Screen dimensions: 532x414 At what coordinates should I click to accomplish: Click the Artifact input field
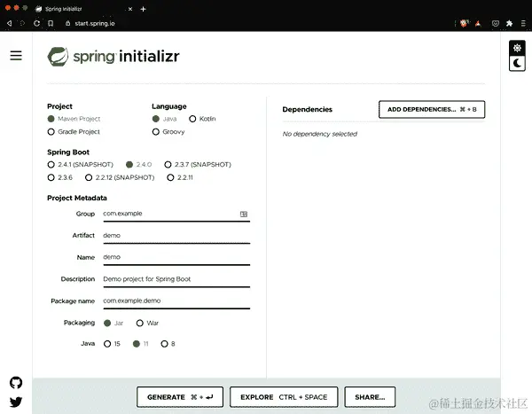(176, 236)
